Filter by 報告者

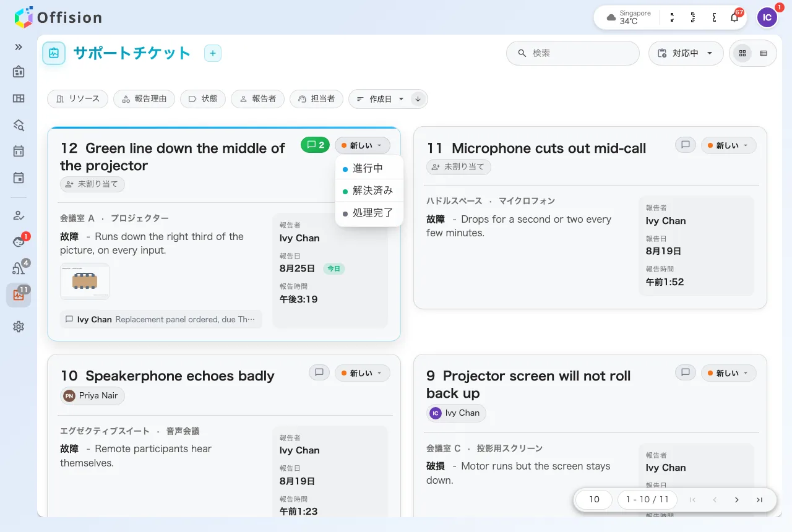tap(257, 99)
